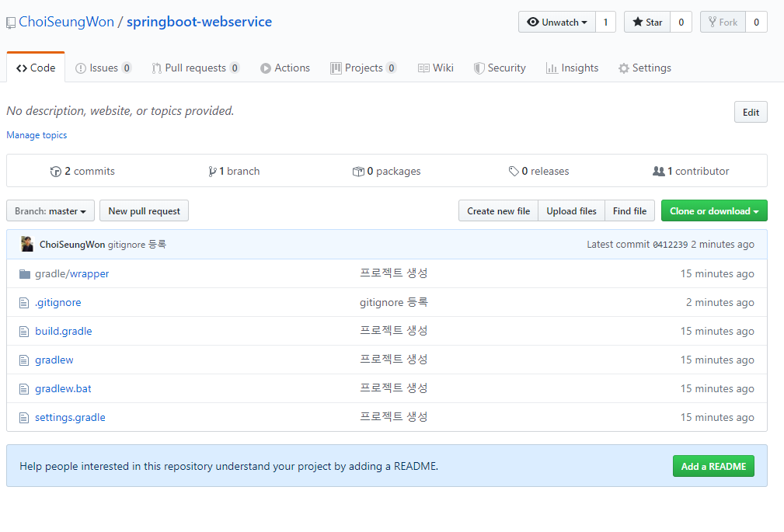Open the build.gradle file
This screenshot has width=784, height=532.
(x=64, y=331)
